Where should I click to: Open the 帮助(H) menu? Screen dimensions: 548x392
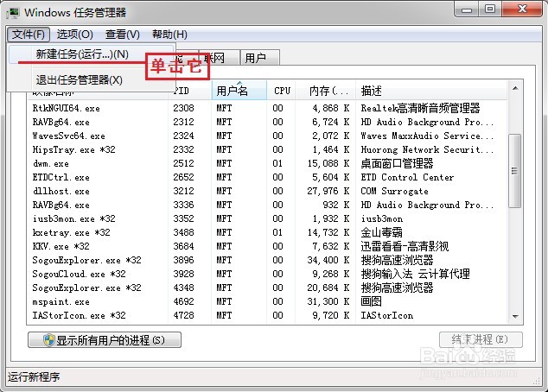click(x=169, y=35)
